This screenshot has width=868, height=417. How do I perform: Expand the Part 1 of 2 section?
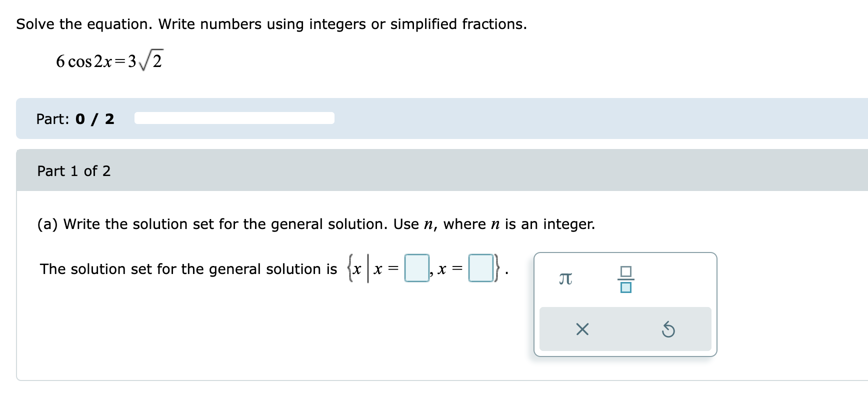click(x=74, y=170)
